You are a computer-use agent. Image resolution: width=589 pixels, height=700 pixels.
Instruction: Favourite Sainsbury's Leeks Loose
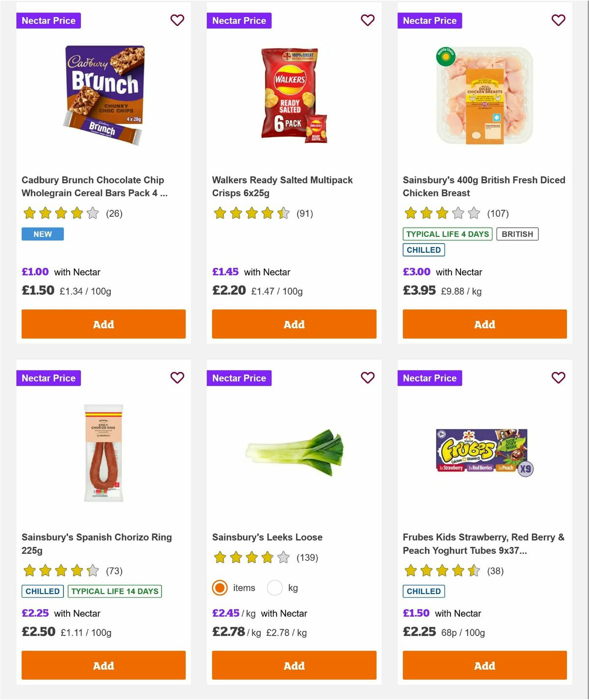[368, 378]
